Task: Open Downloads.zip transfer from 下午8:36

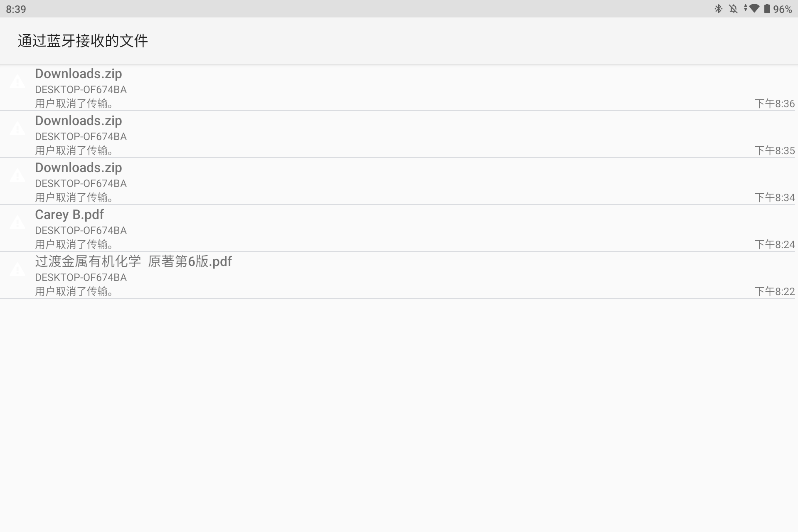Action: [79, 74]
